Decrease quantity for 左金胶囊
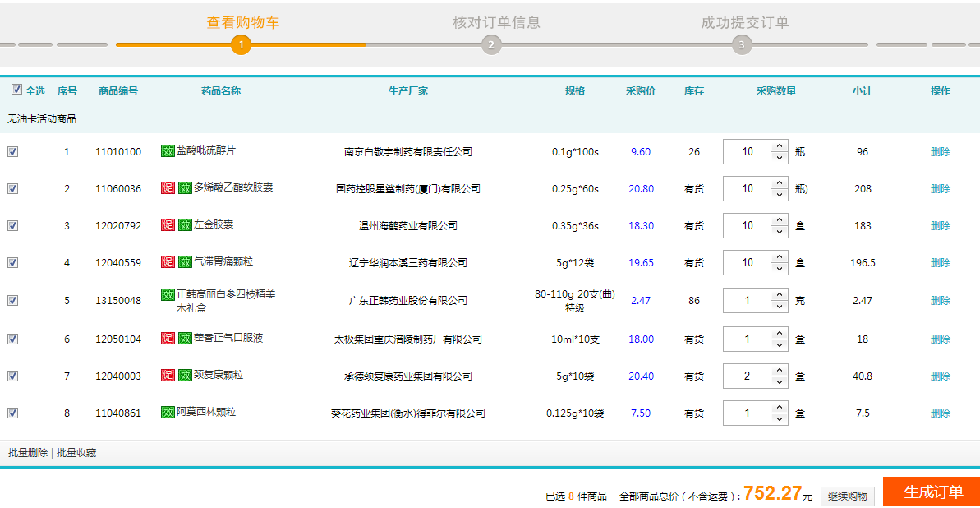 click(779, 232)
